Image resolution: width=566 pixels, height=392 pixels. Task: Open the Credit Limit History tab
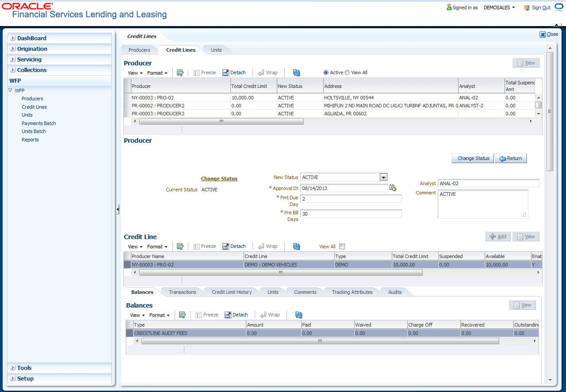pos(232,292)
